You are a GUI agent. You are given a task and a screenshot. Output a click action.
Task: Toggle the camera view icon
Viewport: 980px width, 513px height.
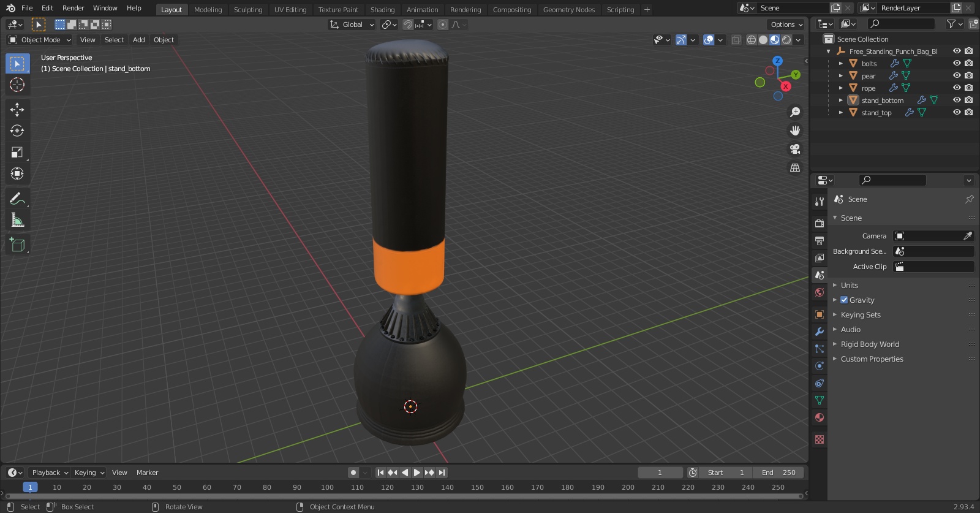click(795, 149)
